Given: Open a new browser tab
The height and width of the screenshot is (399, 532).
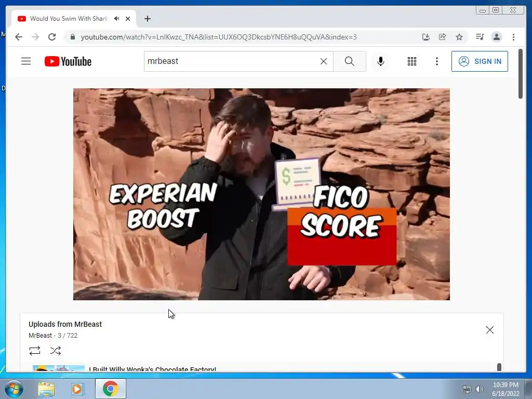Looking at the screenshot, I should (x=147, y=19).
